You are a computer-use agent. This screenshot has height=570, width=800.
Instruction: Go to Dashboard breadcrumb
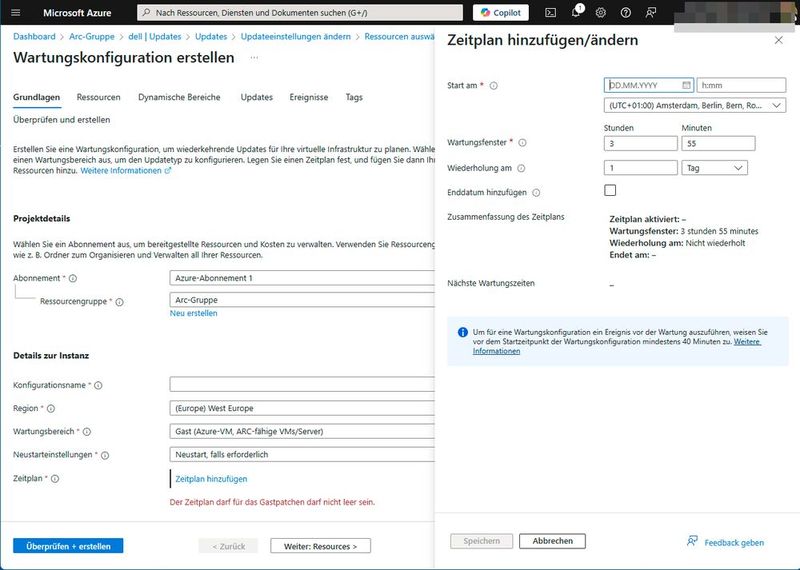[34, 37]
